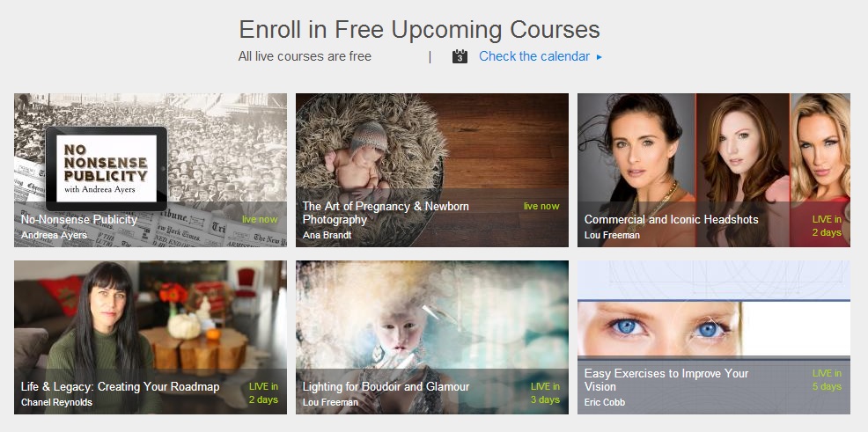Click the arrow after Check the calendar
The image size is (868, 432).
[599, 56]
